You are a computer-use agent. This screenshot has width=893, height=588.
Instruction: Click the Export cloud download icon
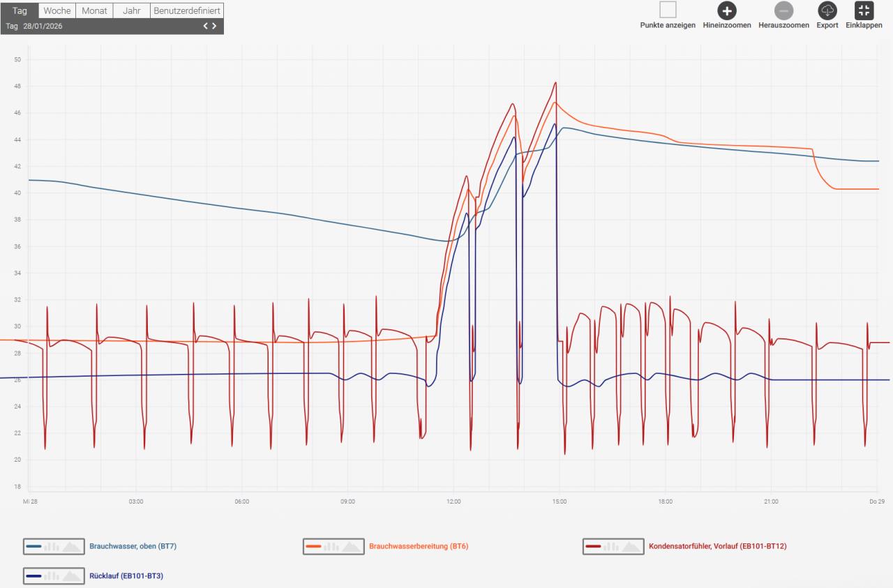827,10
